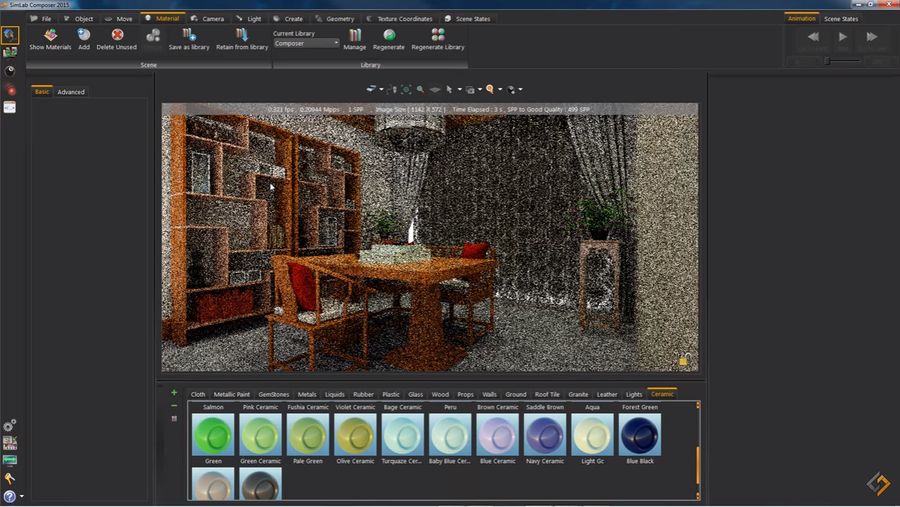Click the Save as library icon
Viewport: 900px width, 507px height.
pos(189,36)
